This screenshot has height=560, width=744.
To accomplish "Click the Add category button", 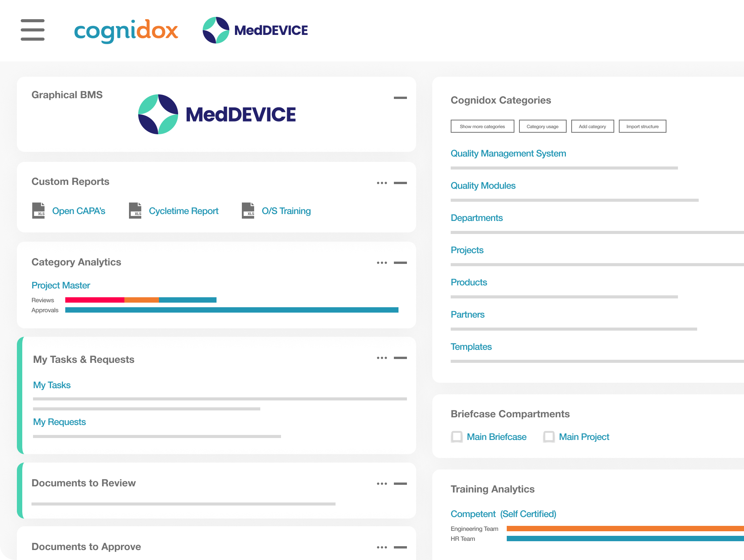I will click(x=592, y=126).
